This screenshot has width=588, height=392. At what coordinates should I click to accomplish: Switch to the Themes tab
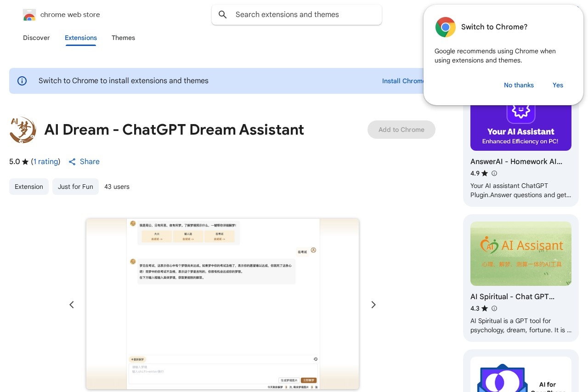(x=123, y=38)
